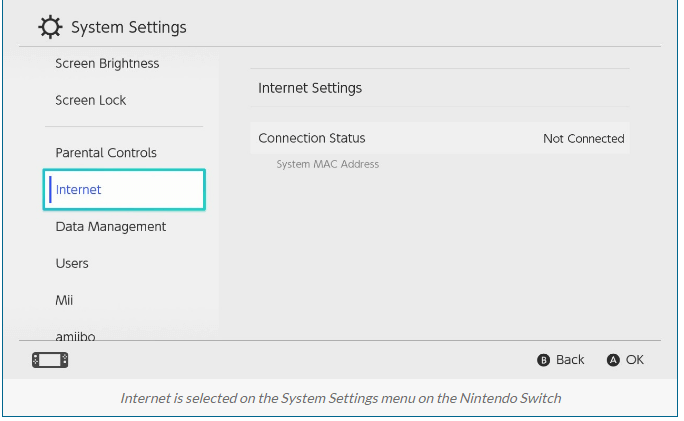
Task: Select the highlighted Internet menu item
Action: pyautogui.click(x=124, y=190)
